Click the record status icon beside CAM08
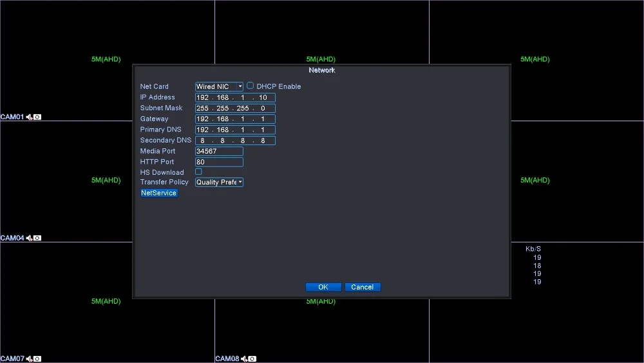Screen dimensions: 644x363 (x=252, y=359)
